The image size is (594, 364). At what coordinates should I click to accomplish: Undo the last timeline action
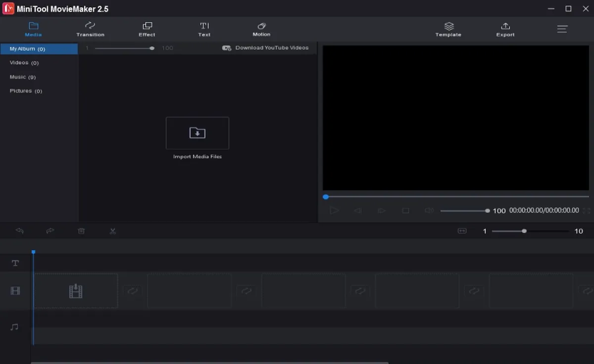click(20, 231)
